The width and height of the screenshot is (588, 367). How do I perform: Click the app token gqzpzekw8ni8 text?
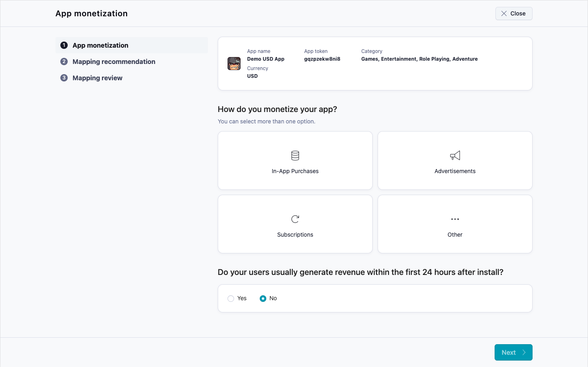(x=322, y=59)
